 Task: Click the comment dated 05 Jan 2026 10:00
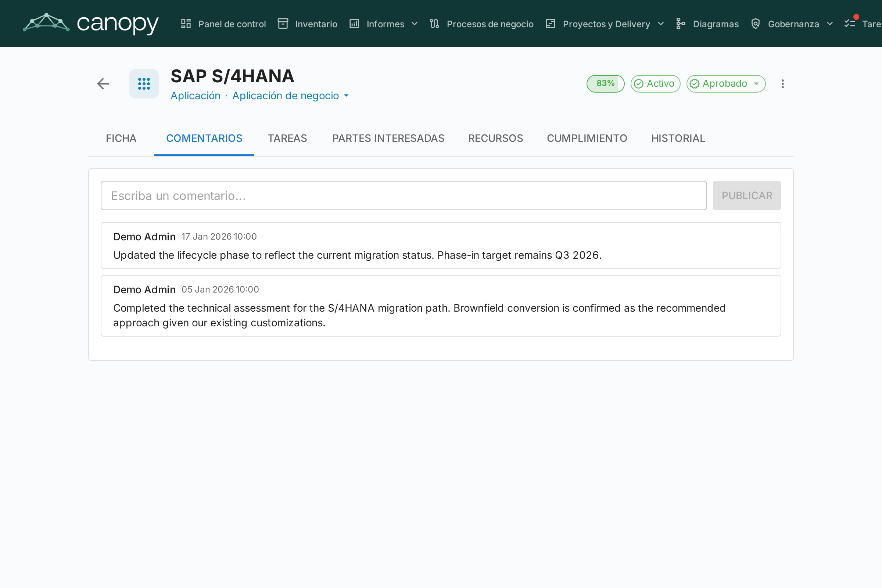[x=441, y=306]
